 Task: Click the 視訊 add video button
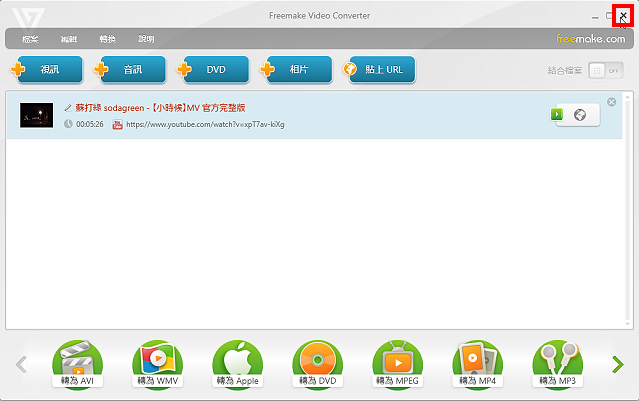[47, 70]
